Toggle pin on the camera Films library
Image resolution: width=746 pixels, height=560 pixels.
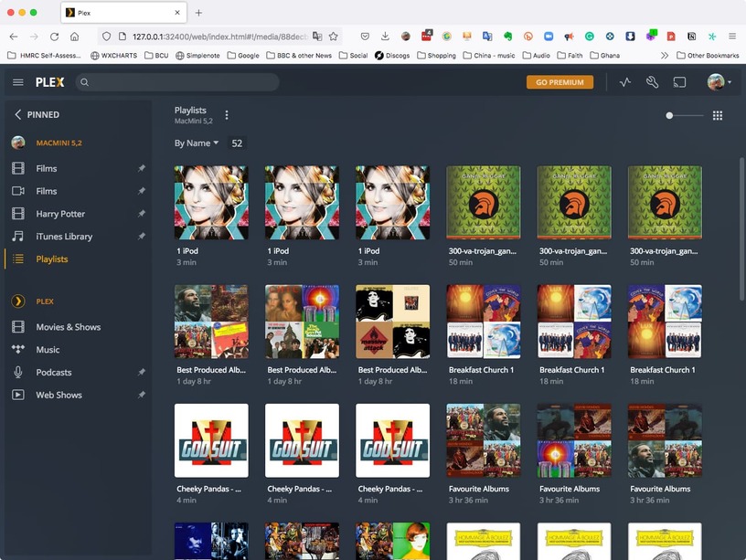[x=142, y=191]
